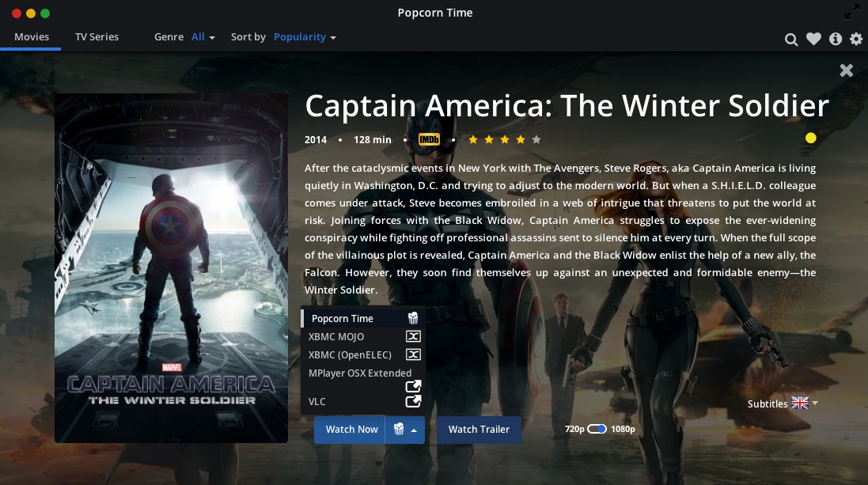This screenshot has height=485, width=868.
Task: Click the Subtitles label
Action: pyautogui.click(x=768, y=404)
